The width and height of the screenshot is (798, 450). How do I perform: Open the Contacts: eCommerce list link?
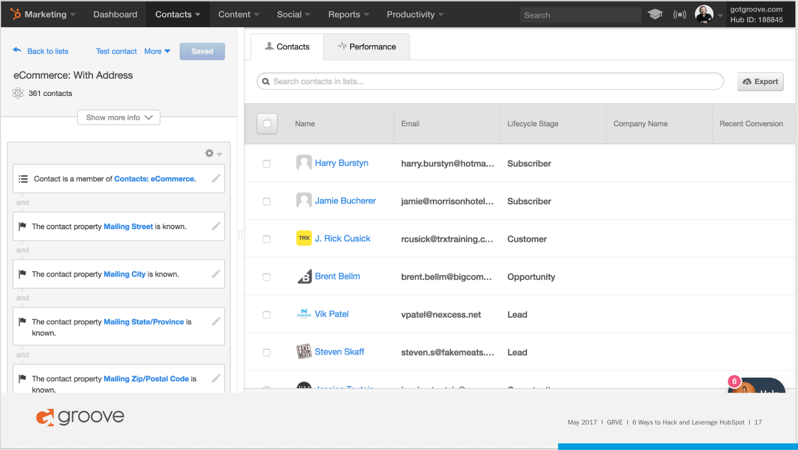tap(154, 179)
